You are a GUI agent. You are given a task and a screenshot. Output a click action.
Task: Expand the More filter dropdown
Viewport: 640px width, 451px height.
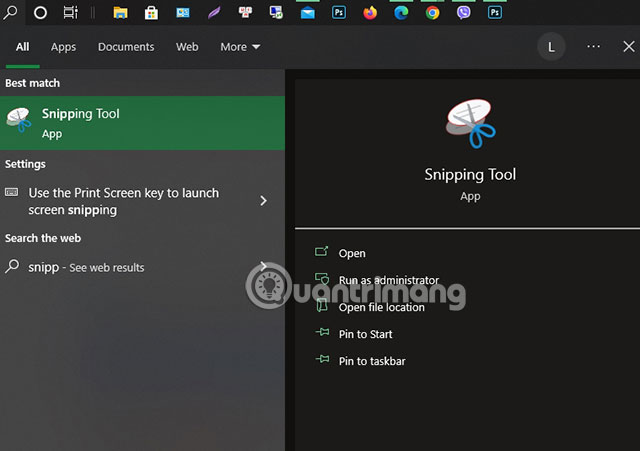[240, 47]
